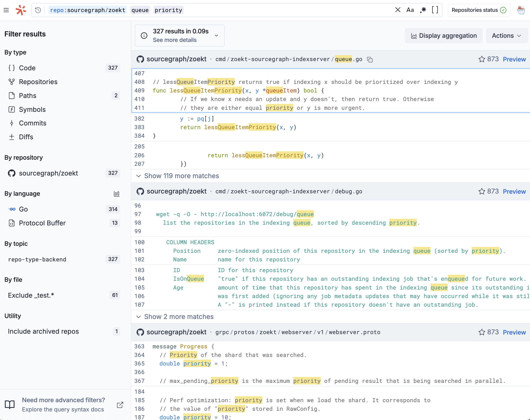Open line 97 wget debug/queue match
The image size is (530, 420).
click(235, 214)
